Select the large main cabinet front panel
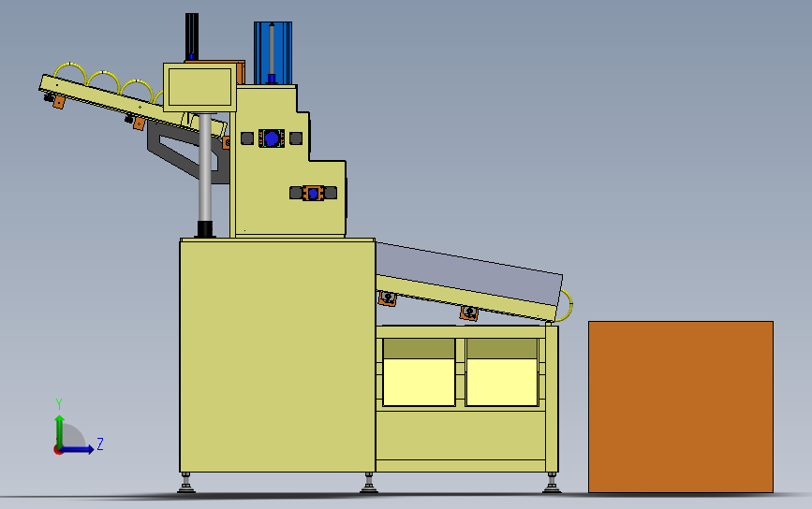Viewport: 812px width, 509px height. tap(277, 356)
